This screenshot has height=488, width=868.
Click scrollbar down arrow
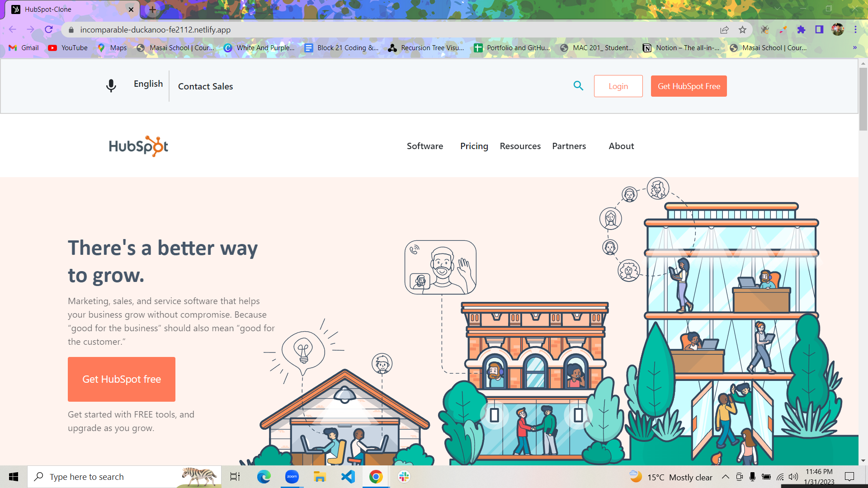(x=863, y=460)
